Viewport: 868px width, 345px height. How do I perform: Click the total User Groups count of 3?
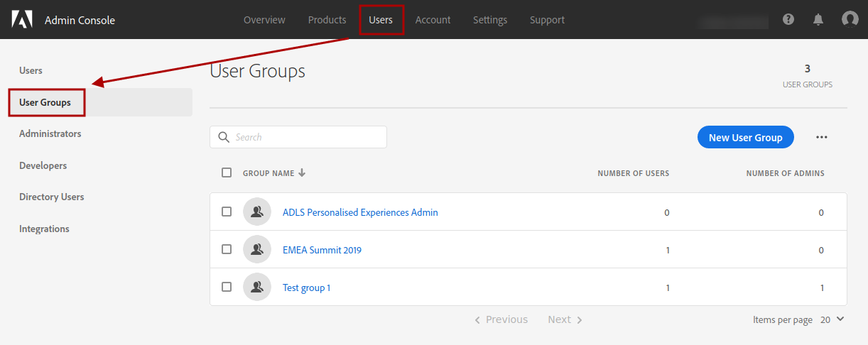[x=808, y=69]
